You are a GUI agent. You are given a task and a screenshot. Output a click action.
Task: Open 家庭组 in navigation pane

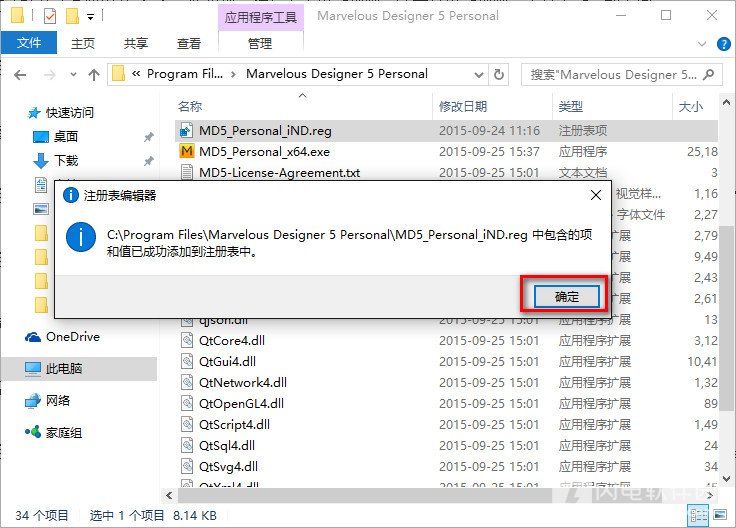coord(63,432)
